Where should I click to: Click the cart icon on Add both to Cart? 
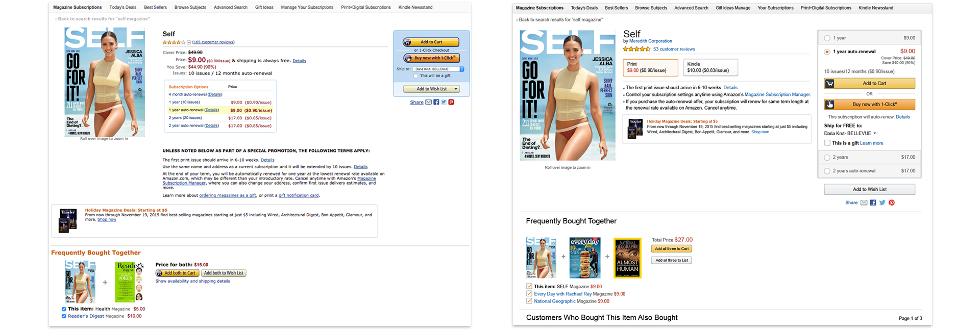coord(160,273)
